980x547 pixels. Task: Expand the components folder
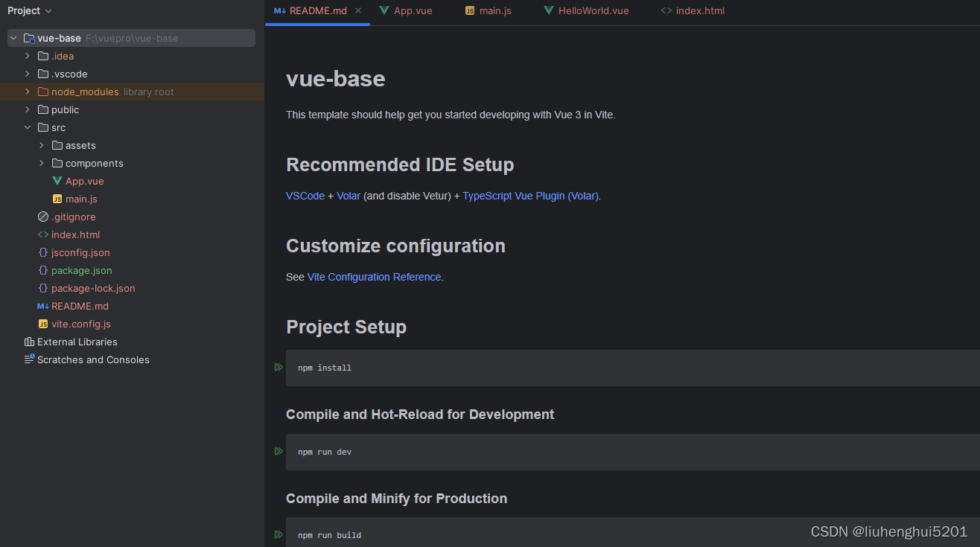coord(42,163)
